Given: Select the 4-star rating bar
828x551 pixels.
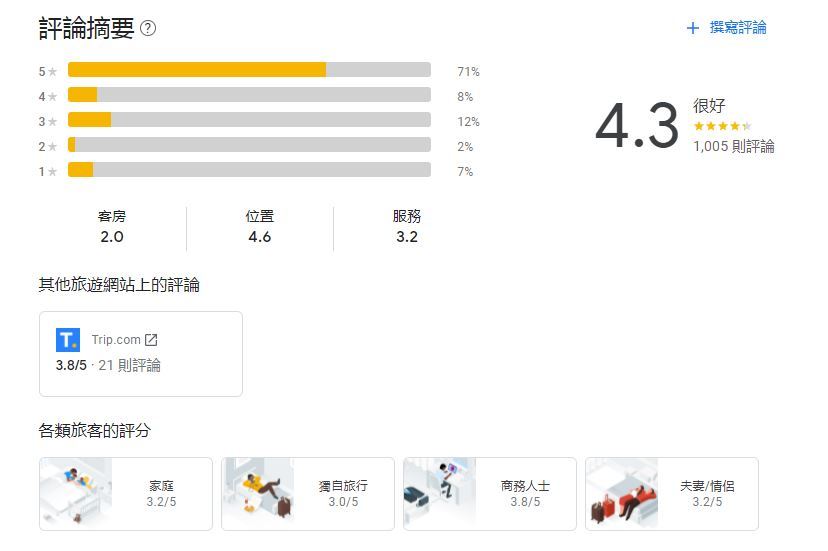Looking at the screenshot, I should [x=249, y=95].
